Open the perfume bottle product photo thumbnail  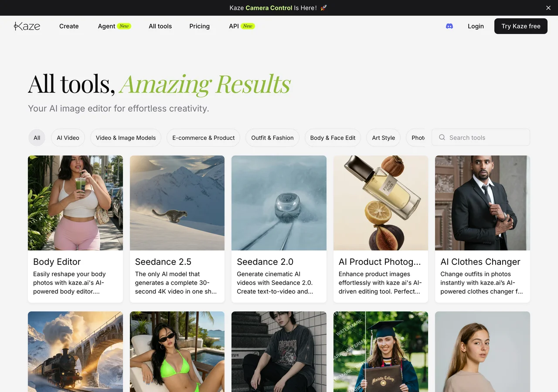(x=381, y=203)
